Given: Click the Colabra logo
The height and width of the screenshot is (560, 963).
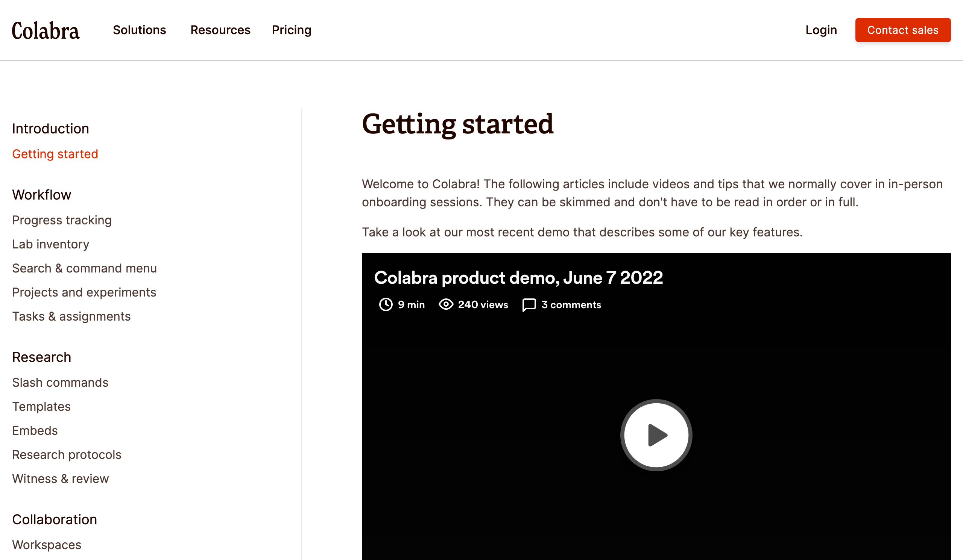Looking at the screenshot, I should 46,30.
